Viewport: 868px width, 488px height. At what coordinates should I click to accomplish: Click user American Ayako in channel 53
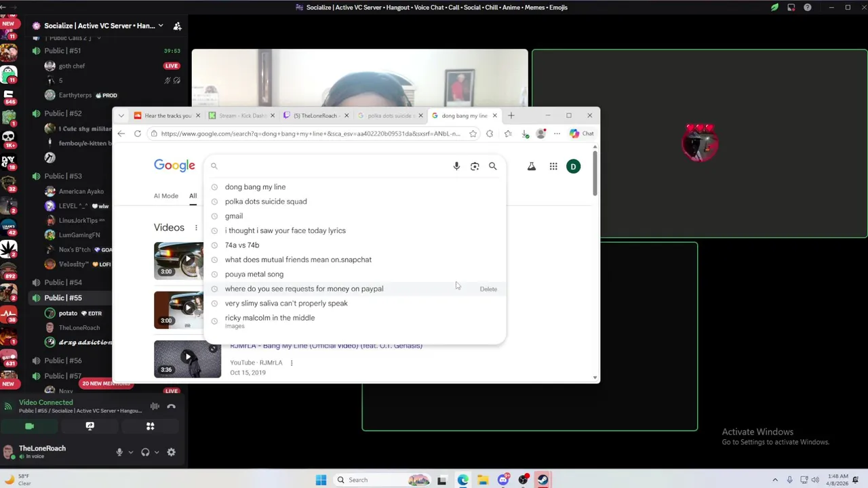click(x=81, y=191)
